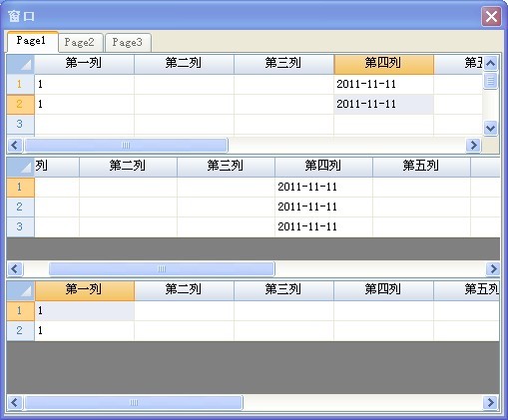The height and width of the screenshot is (420, 508).
Task: Click top grid's horizontal scroll left arrow
Action: [15, 146]
